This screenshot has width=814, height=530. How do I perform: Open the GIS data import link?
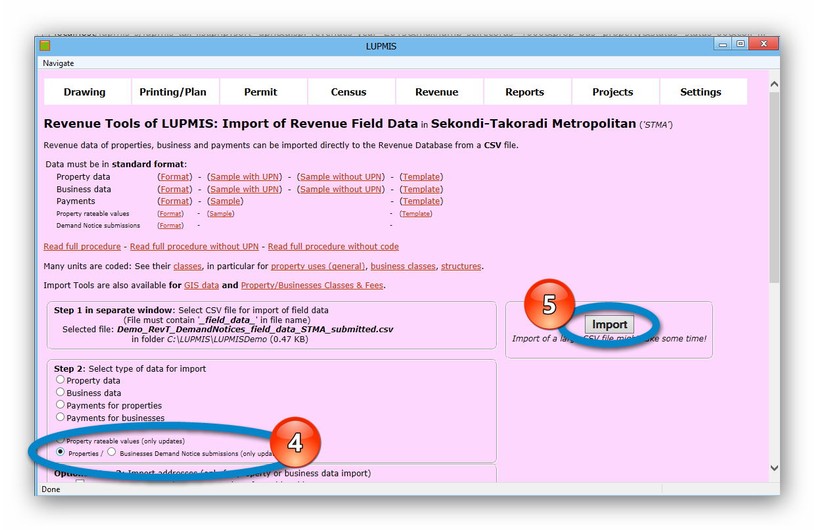[x=201, y=286]
